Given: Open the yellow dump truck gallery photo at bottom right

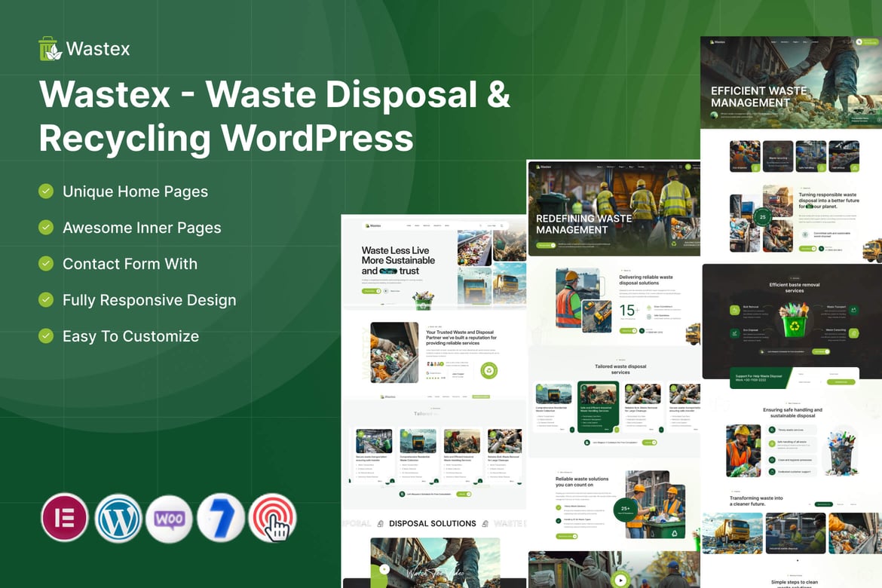Looking at the screenshot, I should click(733, 533).
